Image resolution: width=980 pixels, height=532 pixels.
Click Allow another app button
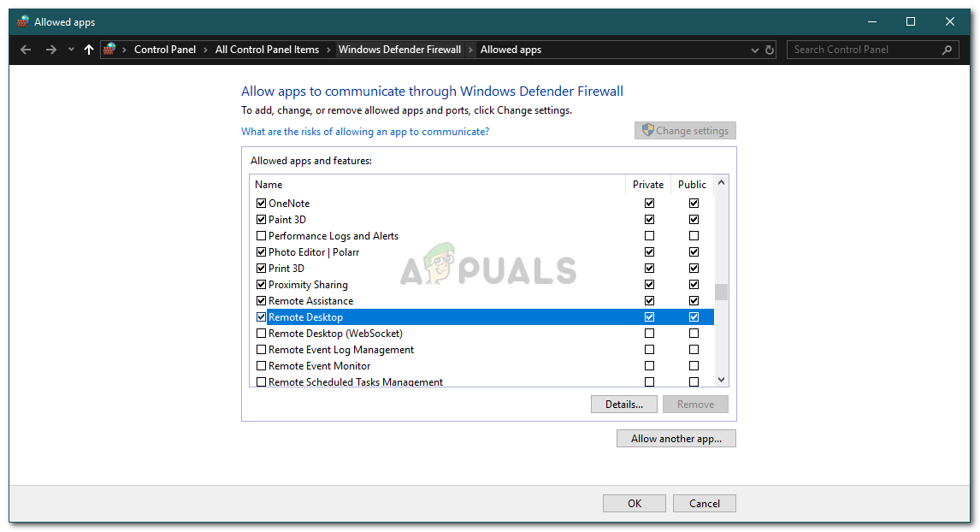point(676,438)
